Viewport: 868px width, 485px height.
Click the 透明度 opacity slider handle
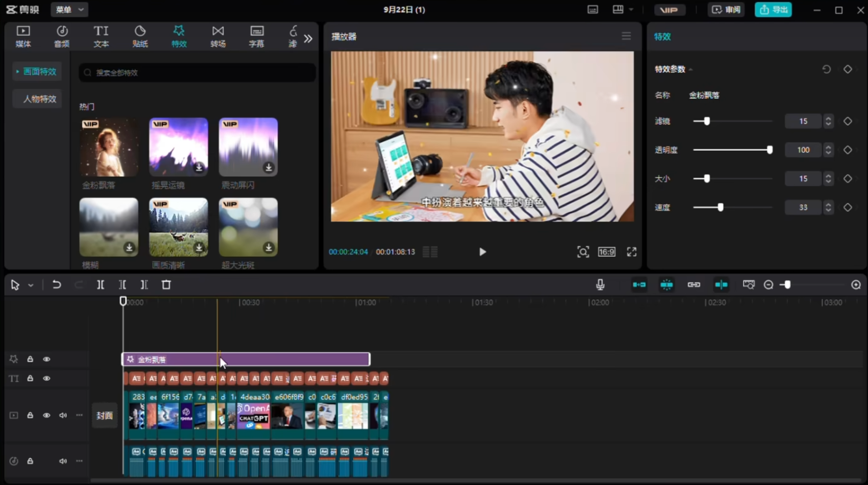point(770,150)
